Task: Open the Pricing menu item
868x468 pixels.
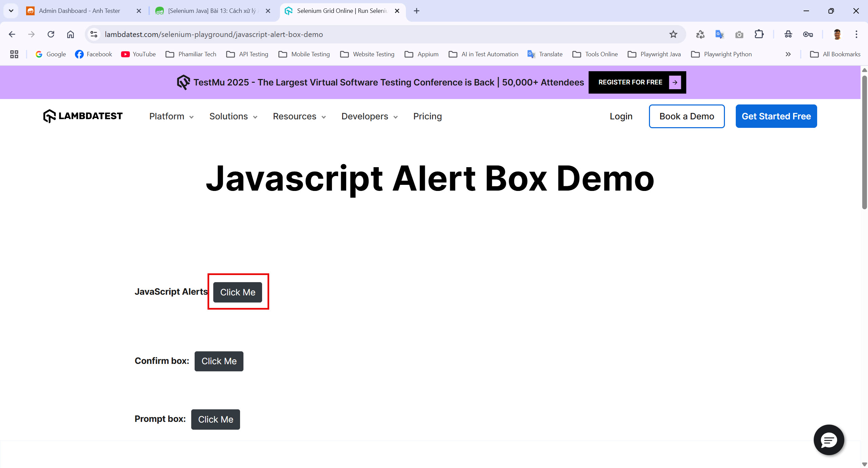Action: [427, 116]
